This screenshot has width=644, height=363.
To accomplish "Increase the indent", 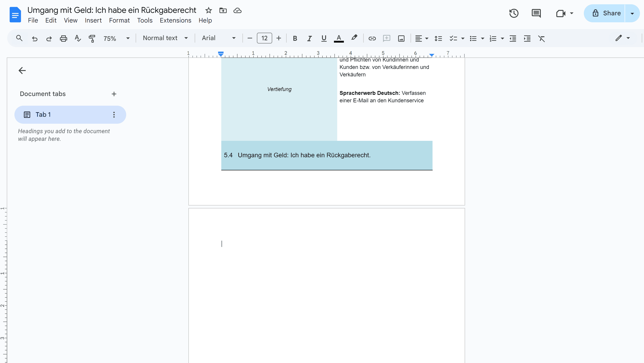I will [527, 38].
